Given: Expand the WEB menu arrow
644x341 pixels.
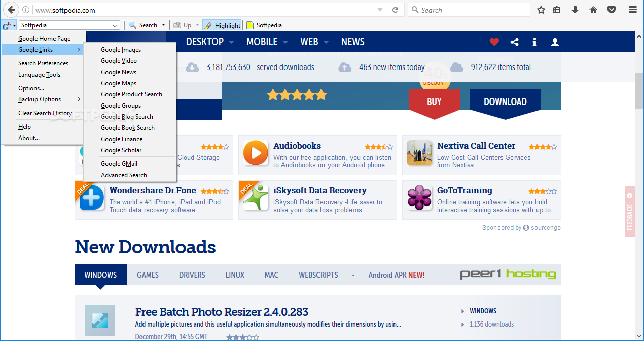Looking at the screenshot, I should (326, 42).
